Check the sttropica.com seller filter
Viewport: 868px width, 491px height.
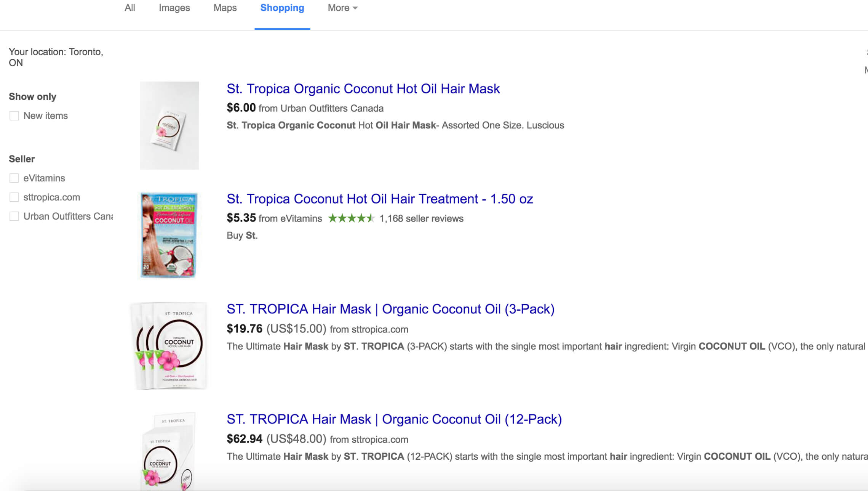coord(14,197)
